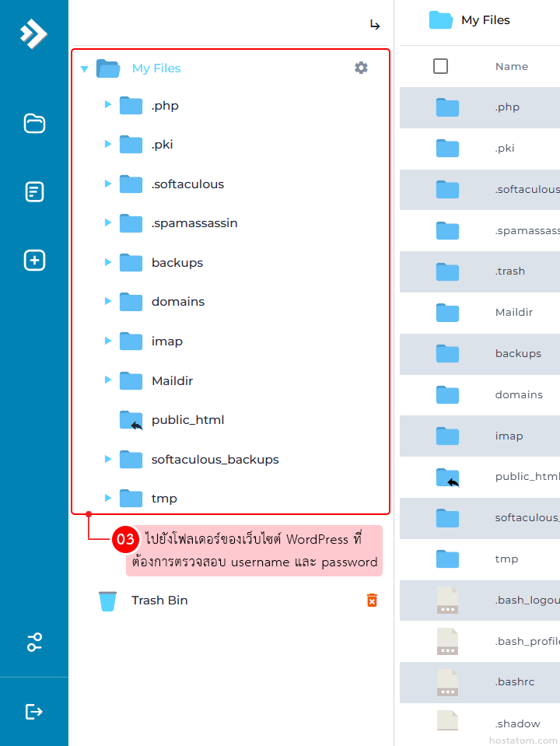Expand the .softaculous folder in tree
Viewport: 560px width, 746px height.
tap(108, 184)
